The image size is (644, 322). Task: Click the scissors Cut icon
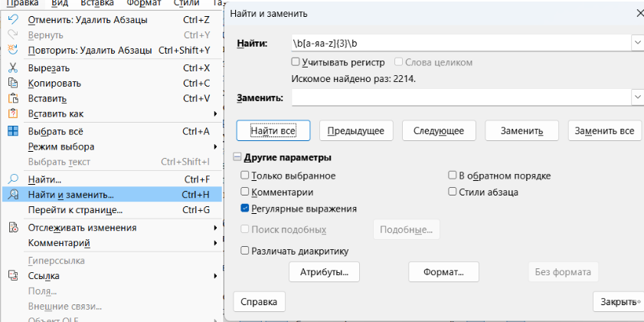12,67
